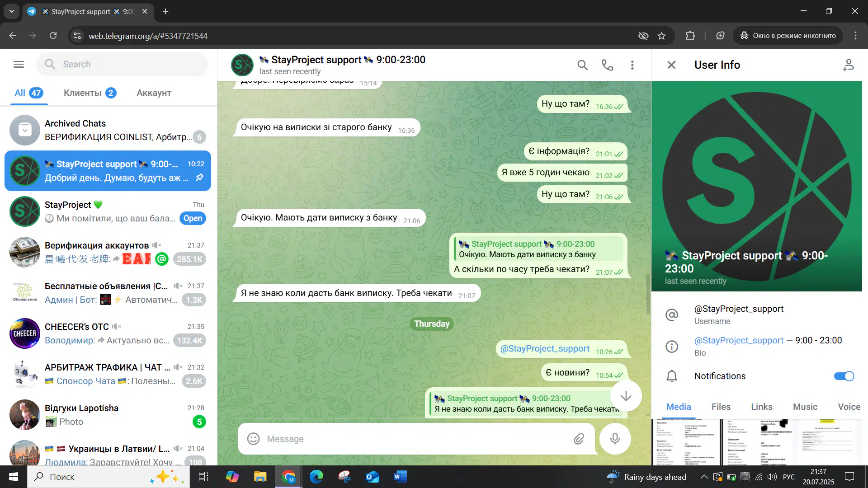Open the first media thumbnail
Screen dimensions: 868x488
(x=686, y=442)
